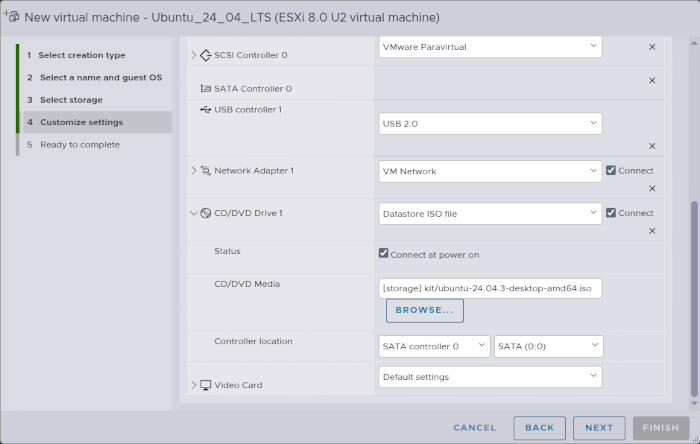Click the Video Card monitor icon
This screenshot has height=444, width=700.
point(206,385)
